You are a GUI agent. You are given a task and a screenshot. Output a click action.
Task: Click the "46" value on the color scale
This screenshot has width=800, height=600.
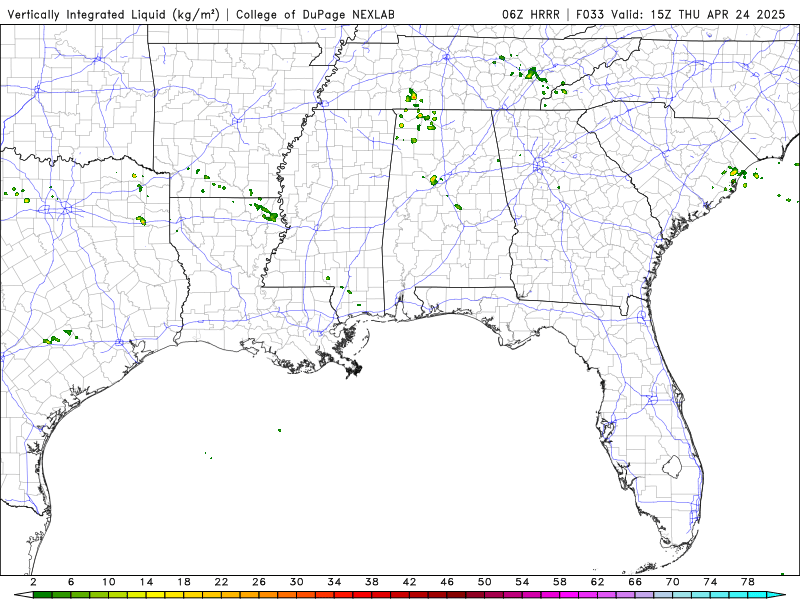447,582
